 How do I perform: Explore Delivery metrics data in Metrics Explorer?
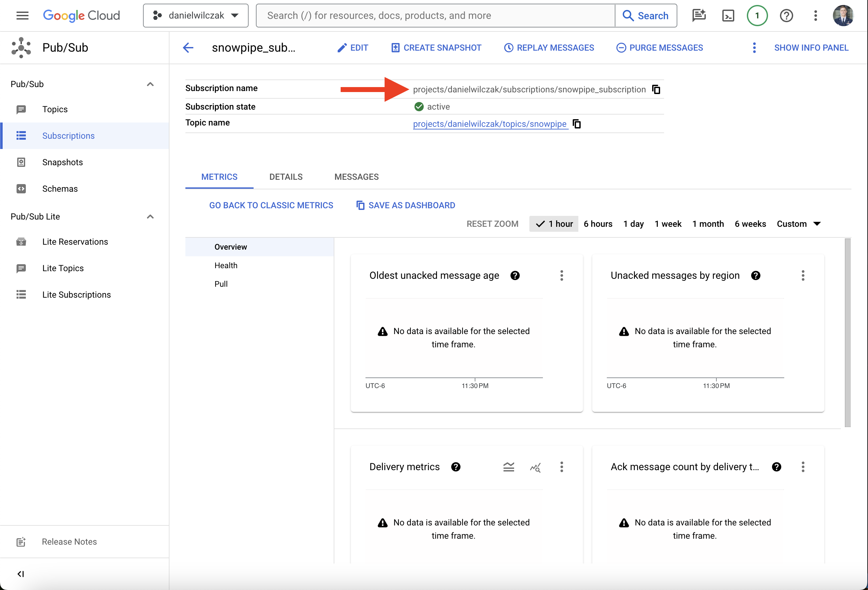click(535, 467)
